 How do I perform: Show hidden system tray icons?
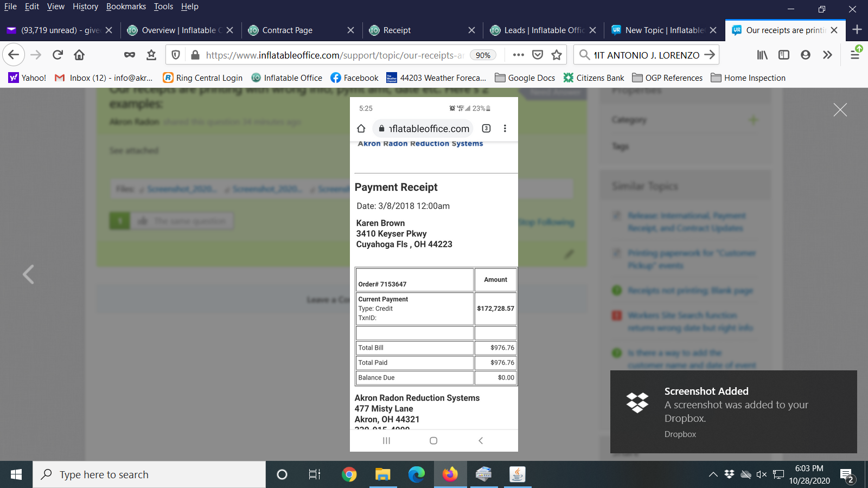[x=713, y=474]
